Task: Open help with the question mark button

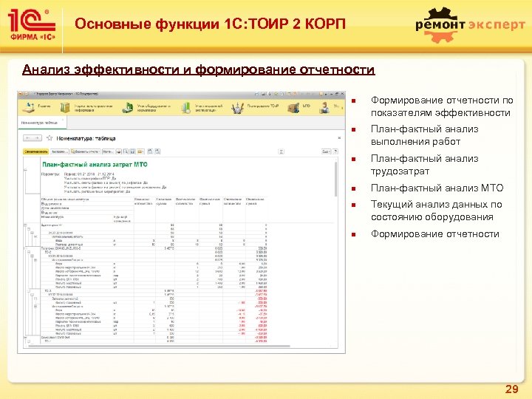Action: (335, 151)
